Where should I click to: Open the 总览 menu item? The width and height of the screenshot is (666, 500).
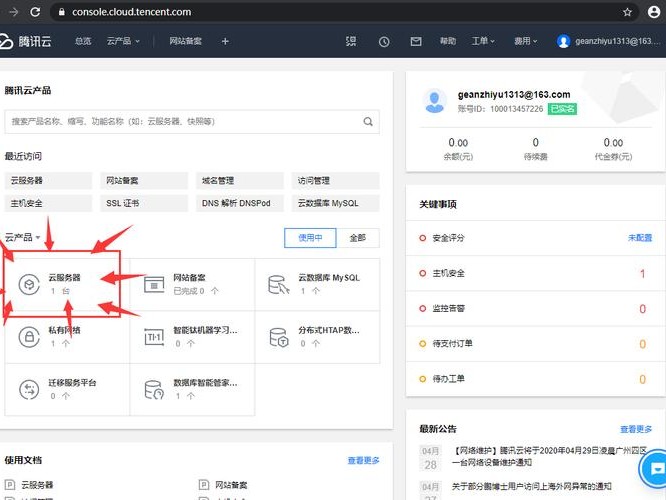83,41
